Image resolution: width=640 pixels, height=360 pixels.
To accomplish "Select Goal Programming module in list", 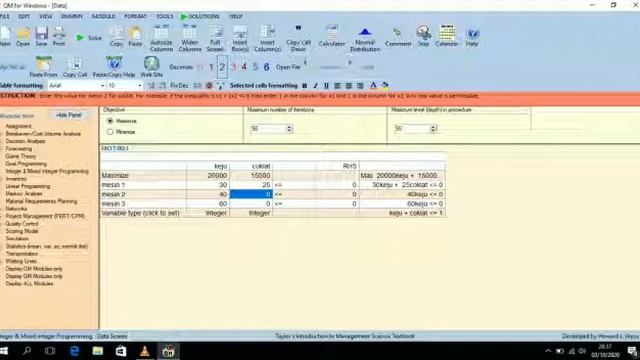I will click(26, 164).
